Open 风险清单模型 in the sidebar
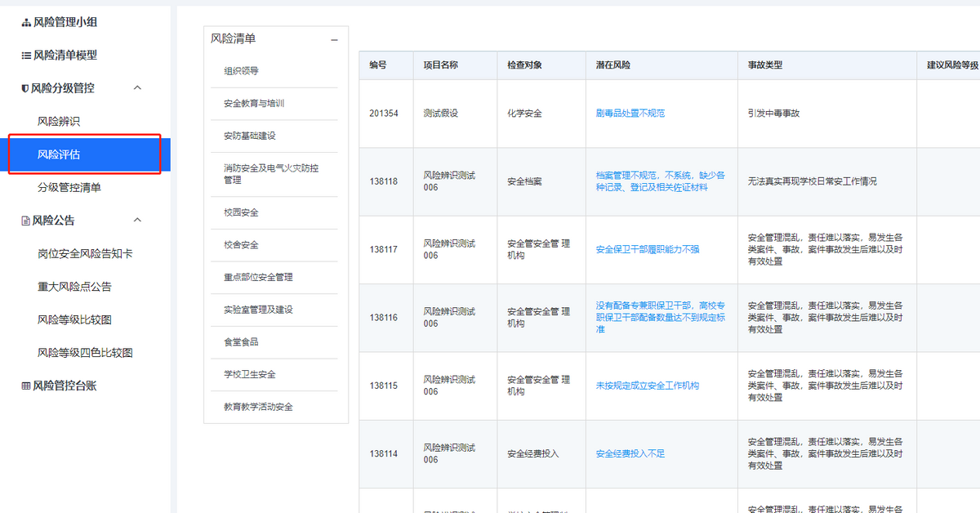This screenshot has height=513, width=980. tap(65, 56)
